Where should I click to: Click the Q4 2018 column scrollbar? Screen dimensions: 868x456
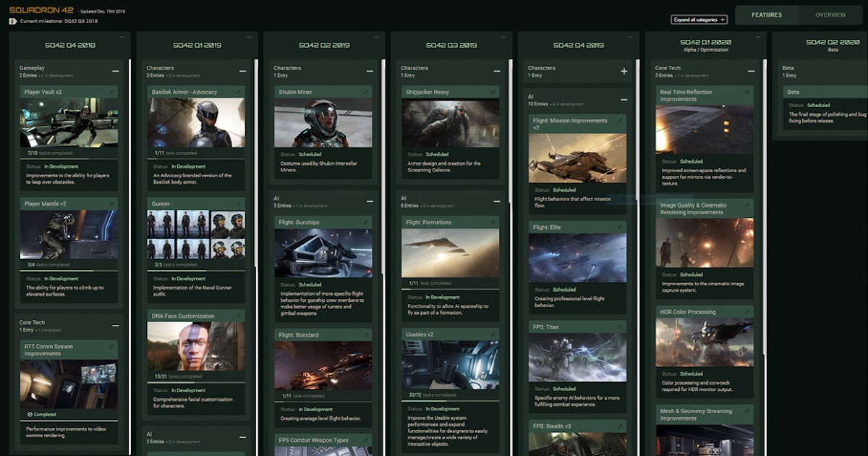coord(129,257)
